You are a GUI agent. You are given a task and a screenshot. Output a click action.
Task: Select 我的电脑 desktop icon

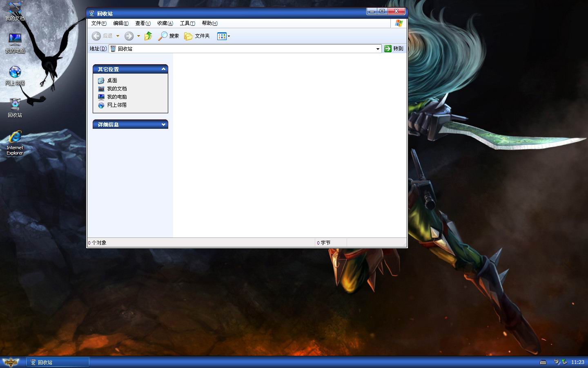(15, 43)
